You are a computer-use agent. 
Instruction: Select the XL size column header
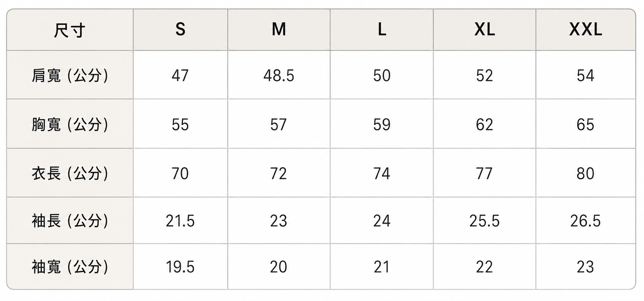[x=484, y=30]
